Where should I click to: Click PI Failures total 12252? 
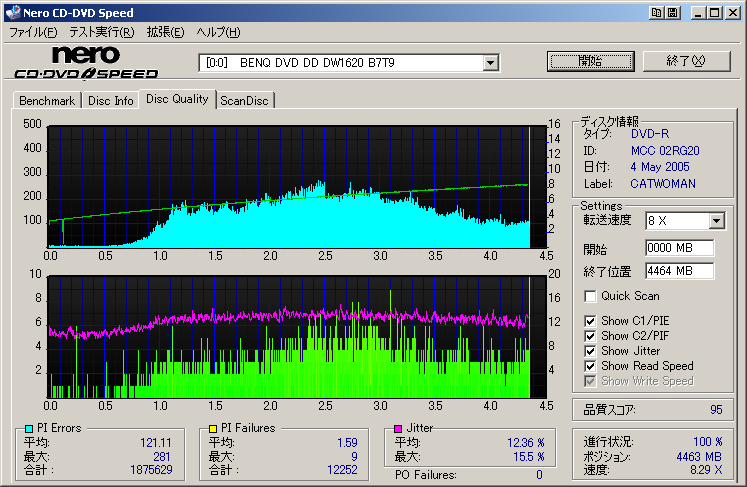click(342, 470)
